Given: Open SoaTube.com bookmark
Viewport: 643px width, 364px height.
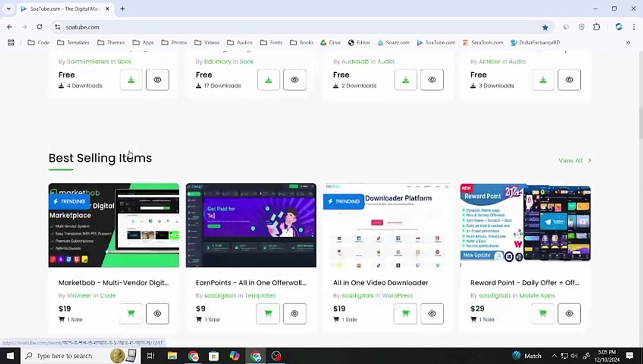Looking at the screenshot, I should (436, 42).
